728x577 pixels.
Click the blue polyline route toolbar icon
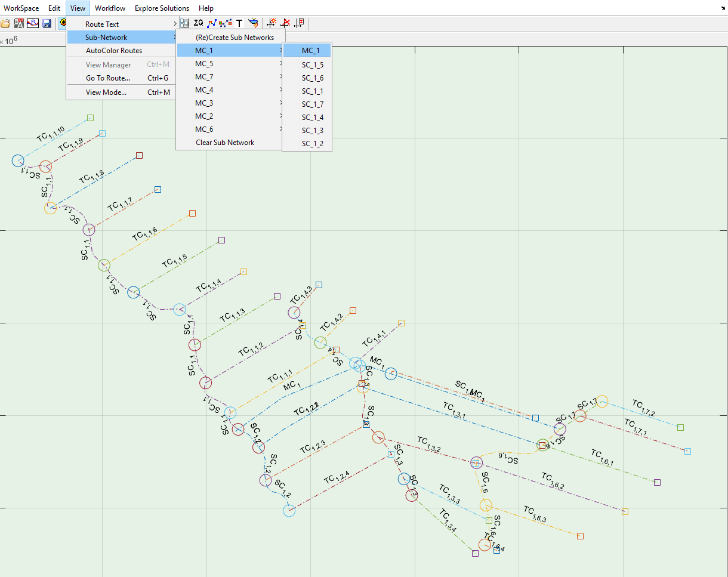[212, 23]
